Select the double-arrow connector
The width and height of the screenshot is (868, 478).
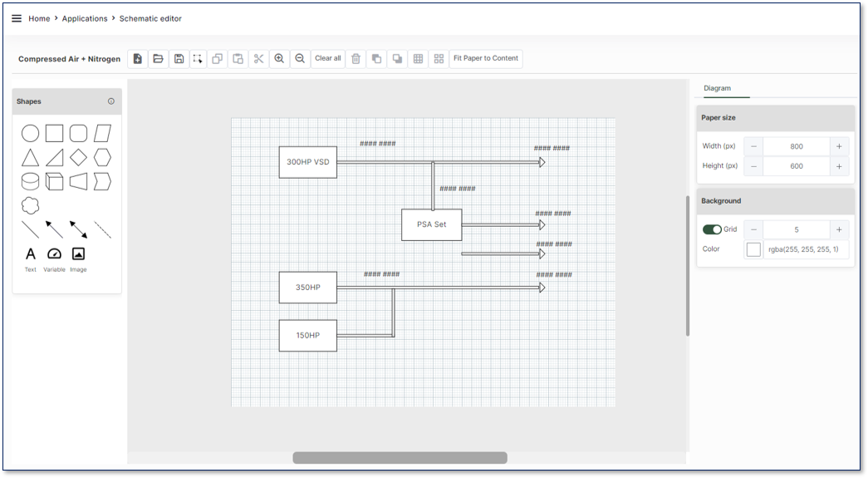point(78,229)
